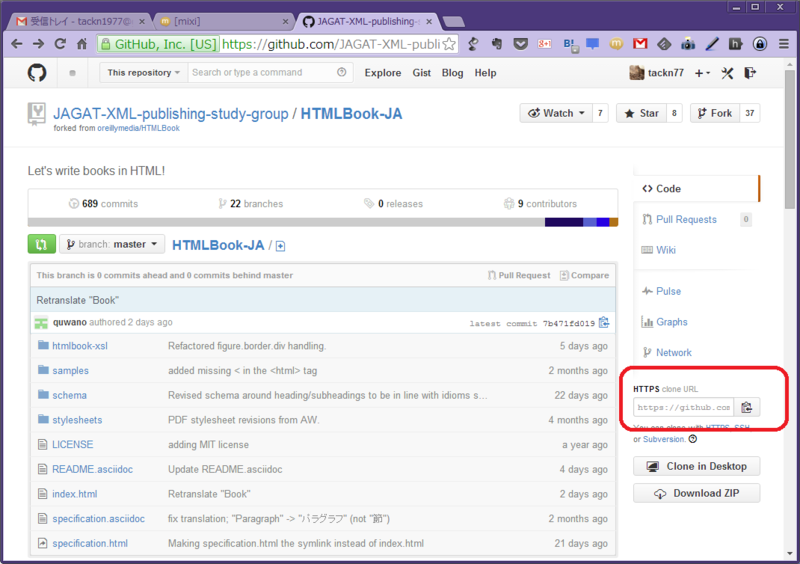Click the browser forward arrow
This screenshot has width=800, height=564.
[38, 44]
